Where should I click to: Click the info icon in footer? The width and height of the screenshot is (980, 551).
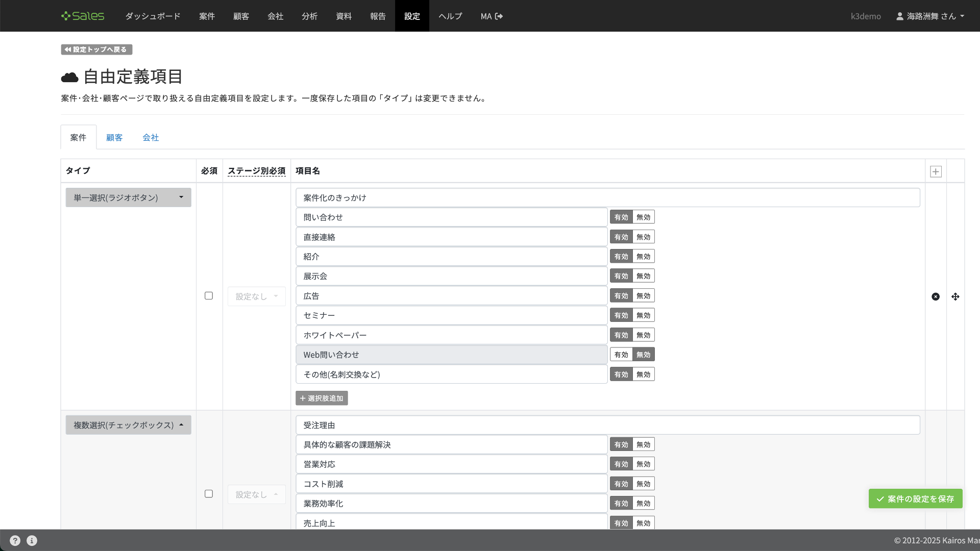[x=32, y=541]
